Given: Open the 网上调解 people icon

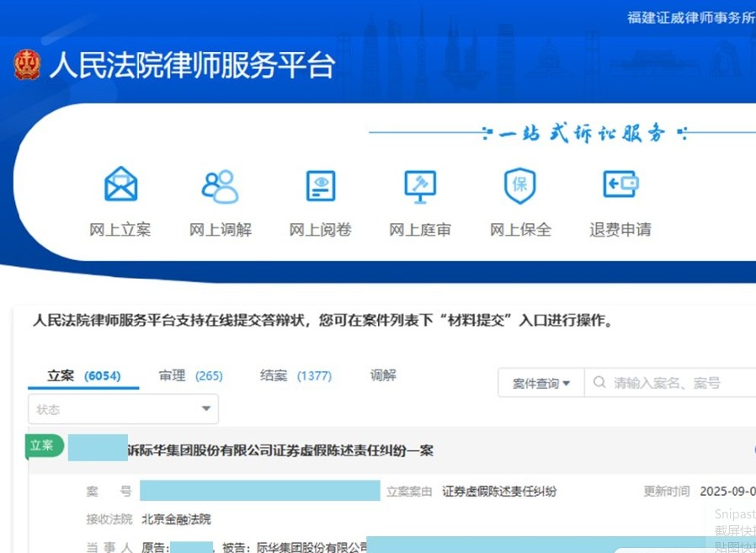Looking at the screenshot, I should pyautogui.click(x=220, y=186).
